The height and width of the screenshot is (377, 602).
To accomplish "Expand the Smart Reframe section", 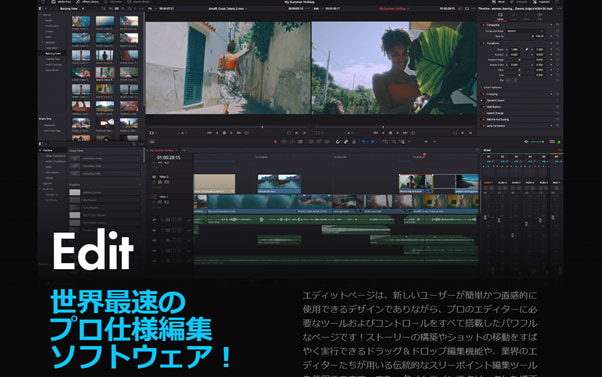I will [493, 88].
